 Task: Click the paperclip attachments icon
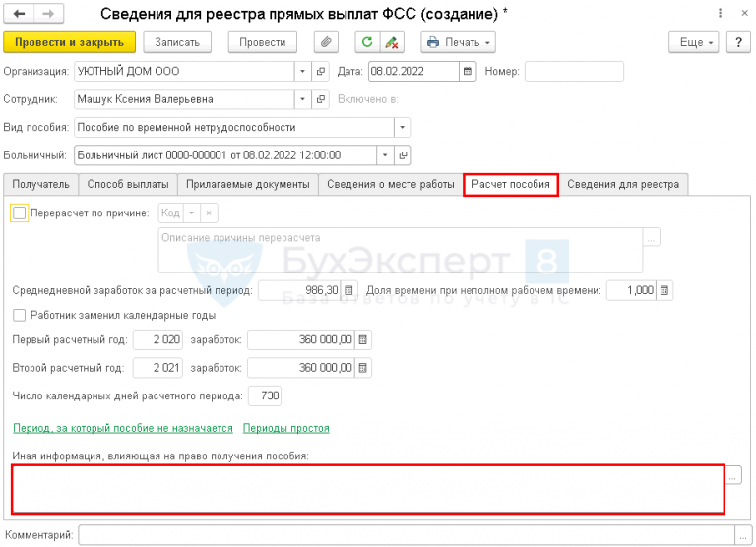pos(326,42)
